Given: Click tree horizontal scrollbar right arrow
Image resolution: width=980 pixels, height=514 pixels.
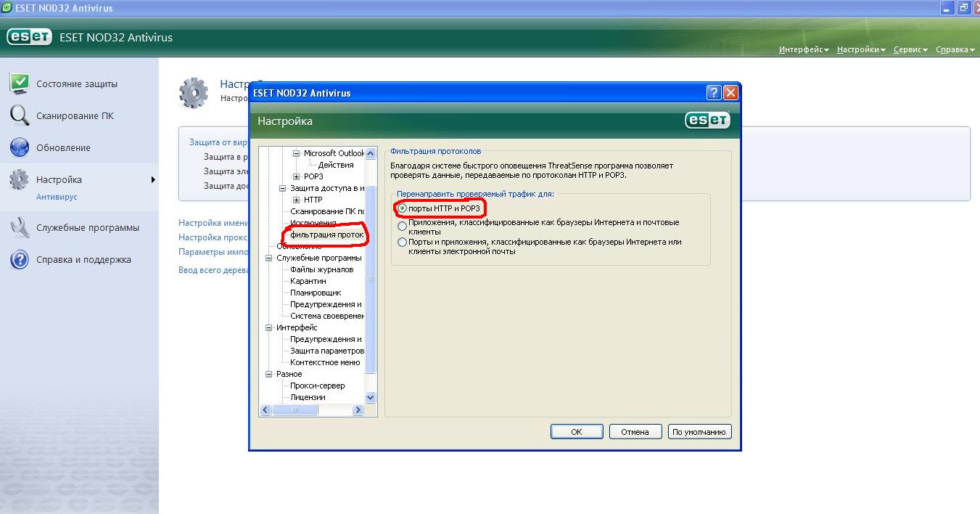Looking at the screenshot, I should click(358, 410).
